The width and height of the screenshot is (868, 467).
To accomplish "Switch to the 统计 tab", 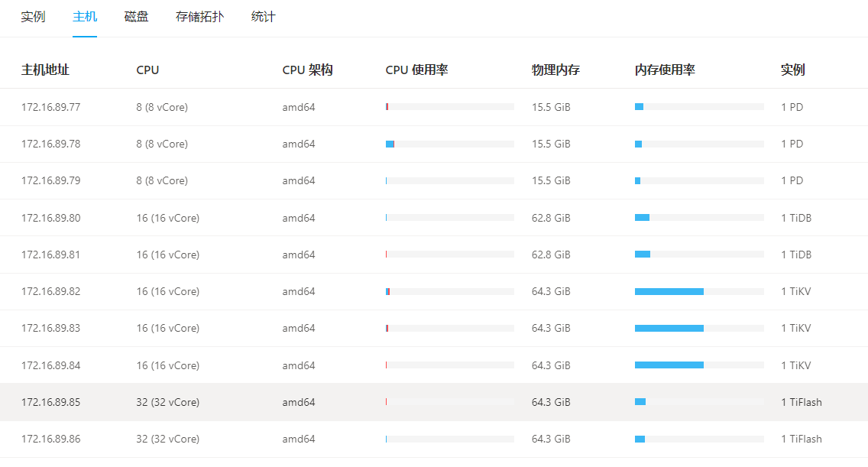I will coord(263,17).
